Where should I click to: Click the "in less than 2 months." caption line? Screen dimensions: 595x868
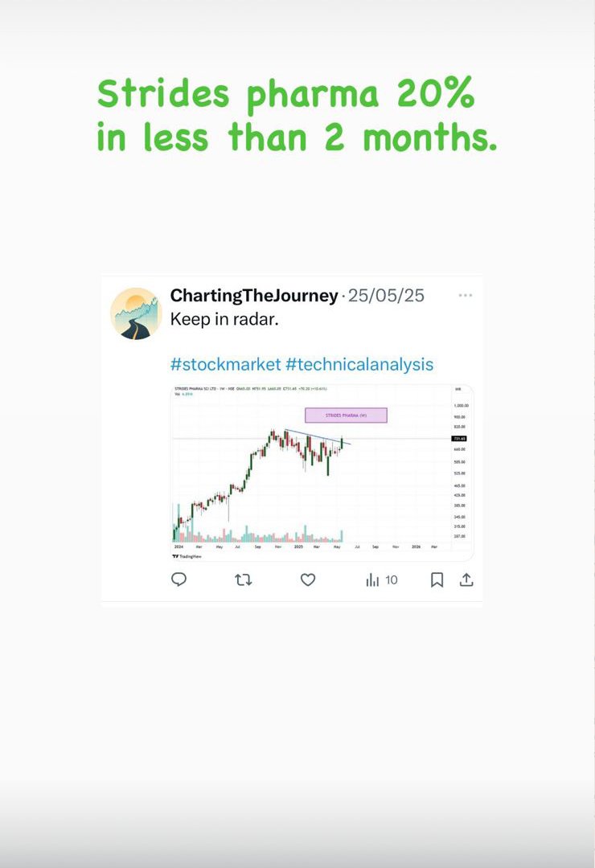297,137
